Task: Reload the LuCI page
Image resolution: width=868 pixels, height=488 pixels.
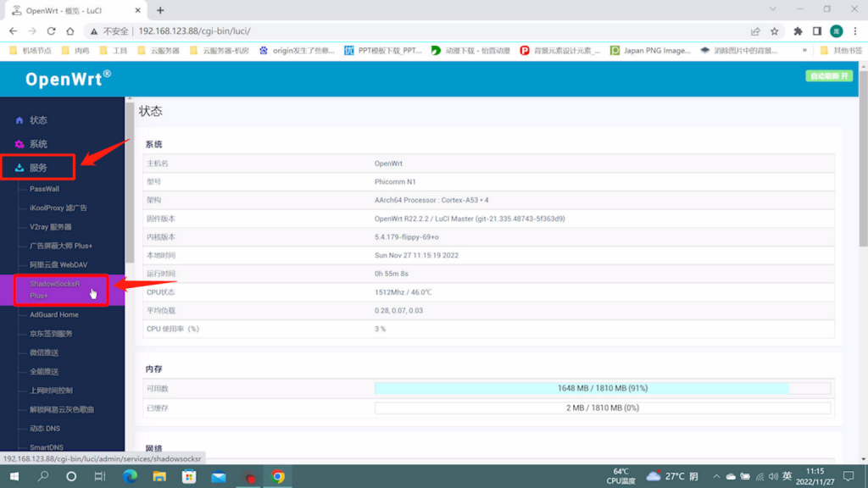Action: pos(51,31)
